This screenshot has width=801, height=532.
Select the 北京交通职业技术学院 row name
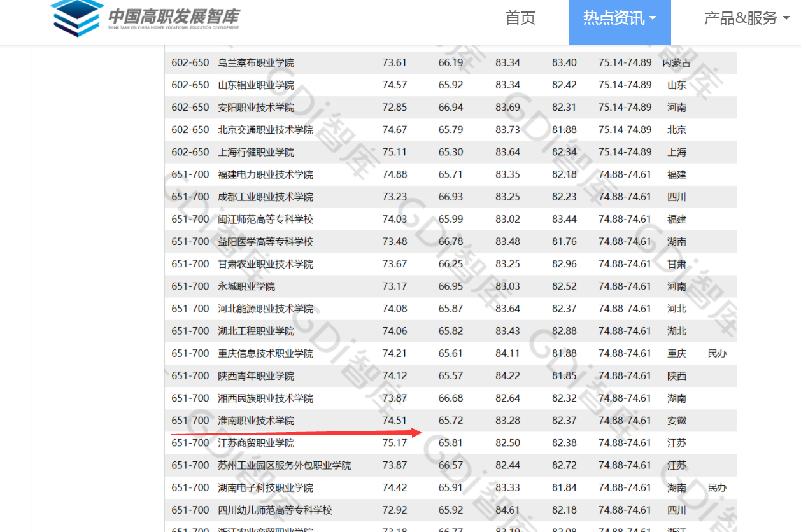266,130
